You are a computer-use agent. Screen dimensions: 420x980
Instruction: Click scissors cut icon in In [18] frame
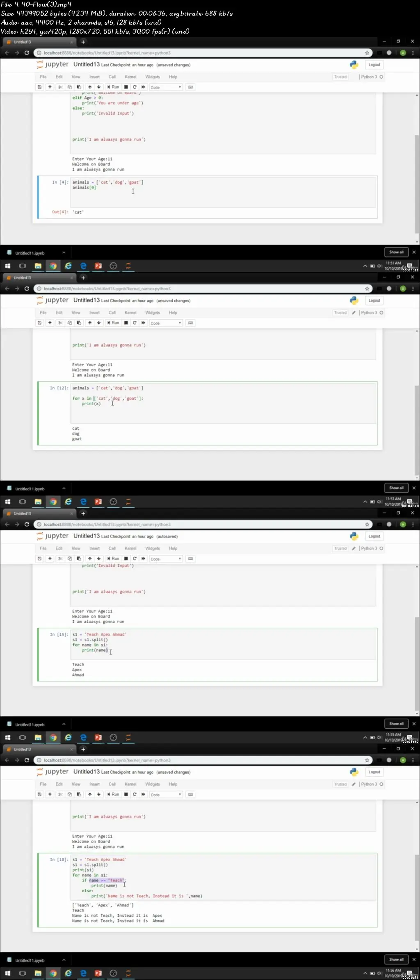(60, 794)
